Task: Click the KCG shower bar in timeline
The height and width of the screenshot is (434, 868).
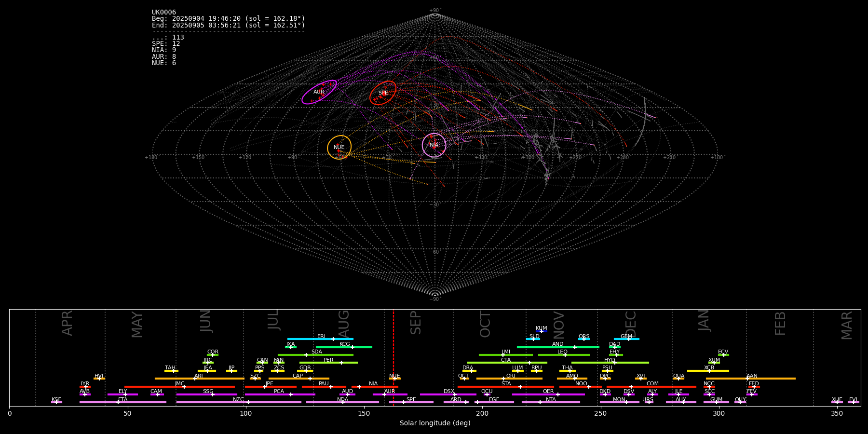Action: [344, 347]
